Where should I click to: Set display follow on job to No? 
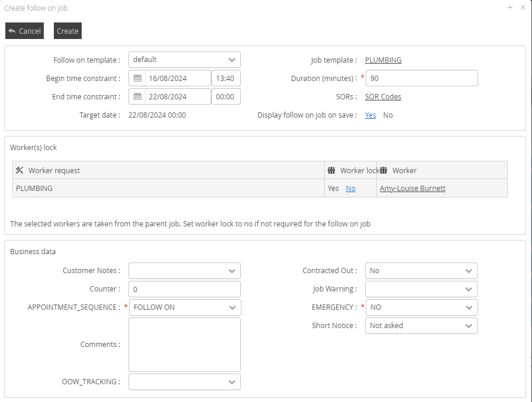click(x=388, y=115)
